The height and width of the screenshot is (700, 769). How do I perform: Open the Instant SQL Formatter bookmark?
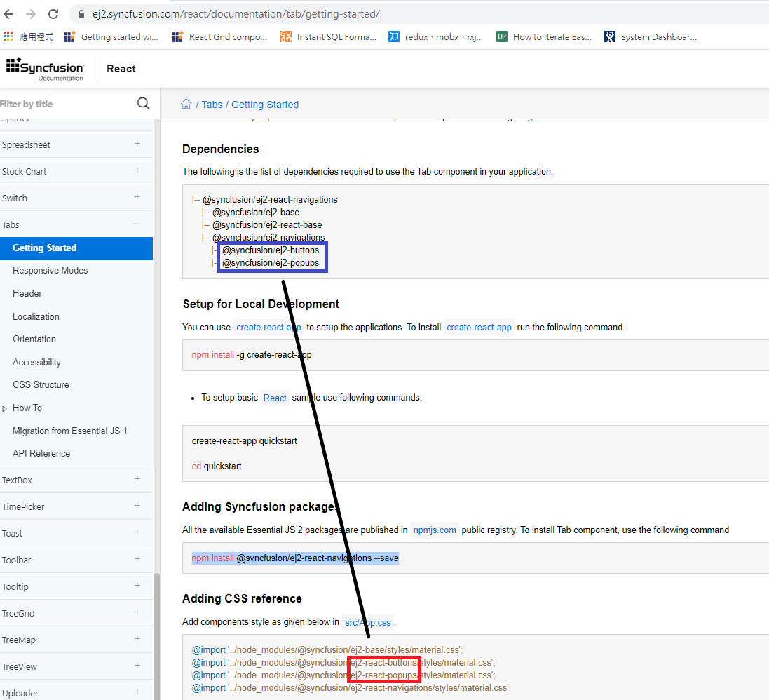[x=328, y=37]
